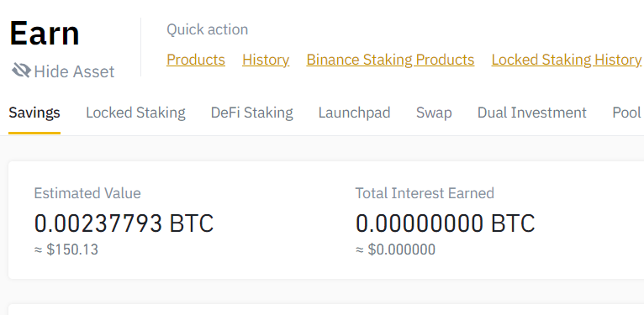
Task: Go to Binance Staking Products link
Action: (390, 60)
